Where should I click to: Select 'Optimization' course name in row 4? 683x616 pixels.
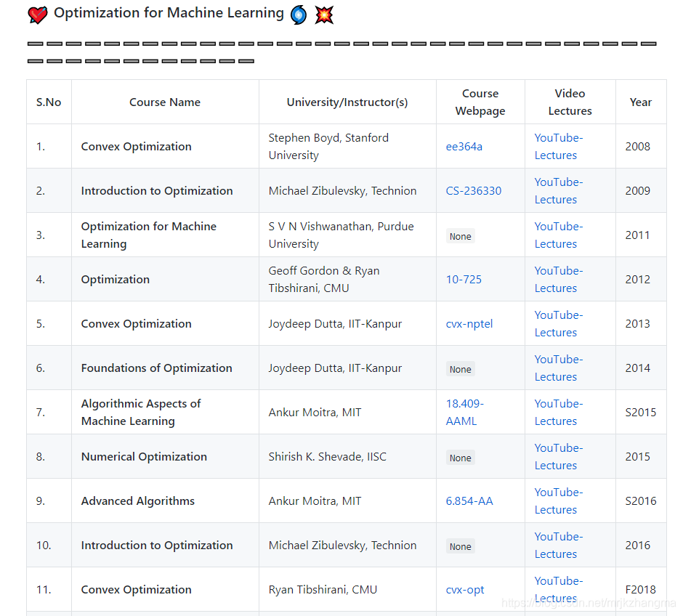coord(115,280)
